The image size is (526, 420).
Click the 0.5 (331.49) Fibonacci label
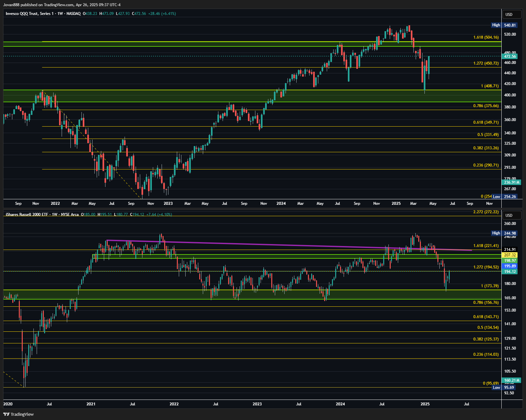(x=488, y=135)
